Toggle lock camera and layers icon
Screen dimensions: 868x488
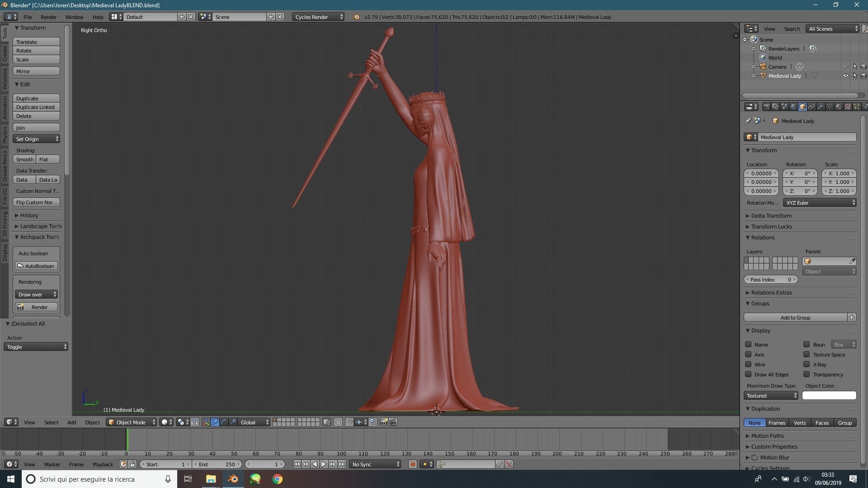[x=327, y=422]
